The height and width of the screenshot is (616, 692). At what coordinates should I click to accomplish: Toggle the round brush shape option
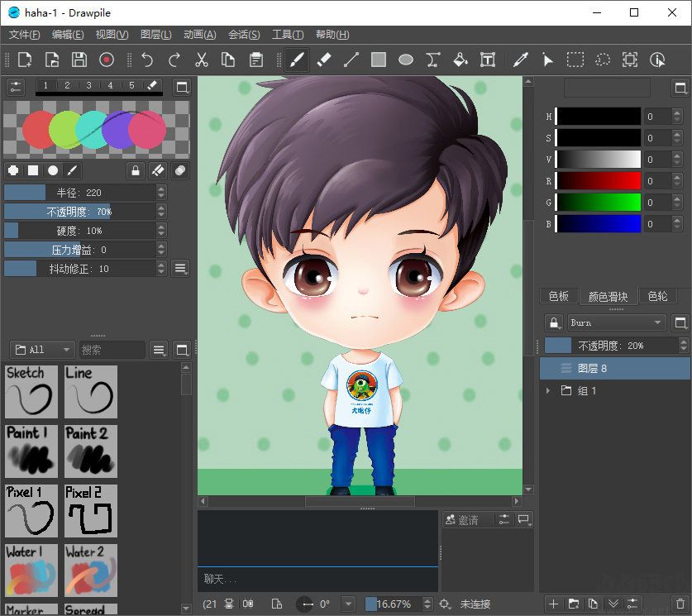tap(53, 170)
